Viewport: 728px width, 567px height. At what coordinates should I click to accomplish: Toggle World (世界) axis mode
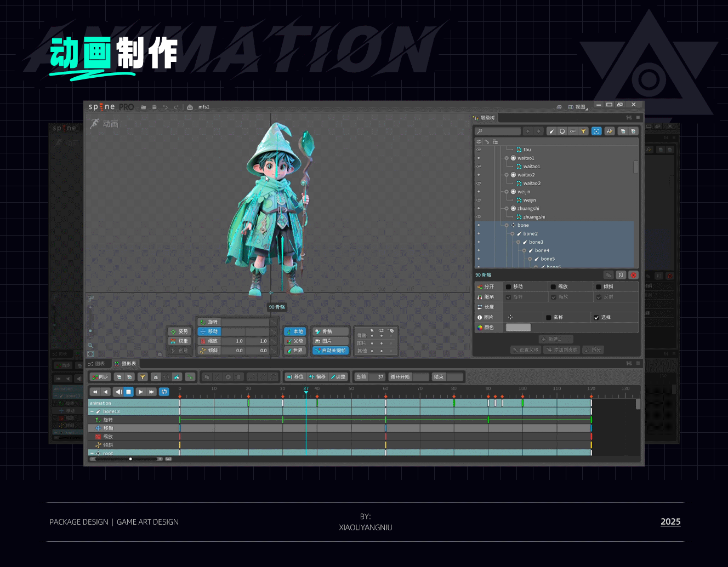coord(295,351)
